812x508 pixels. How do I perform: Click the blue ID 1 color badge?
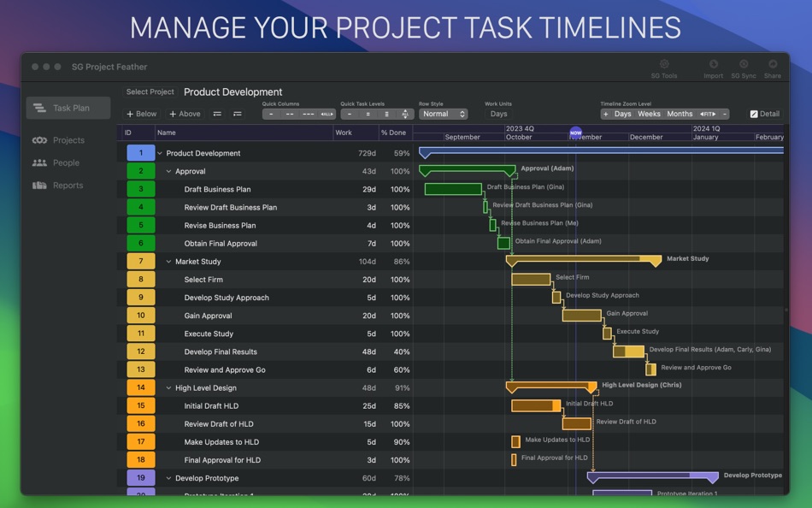click(141, 153)
